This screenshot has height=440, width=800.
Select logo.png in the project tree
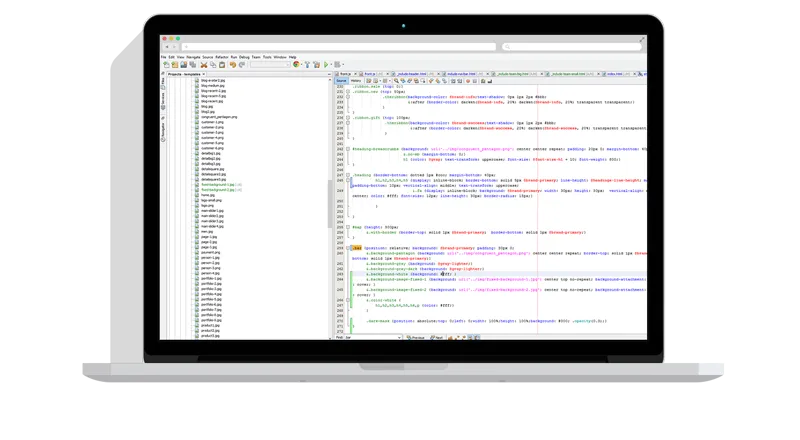[x=207, y=204]
